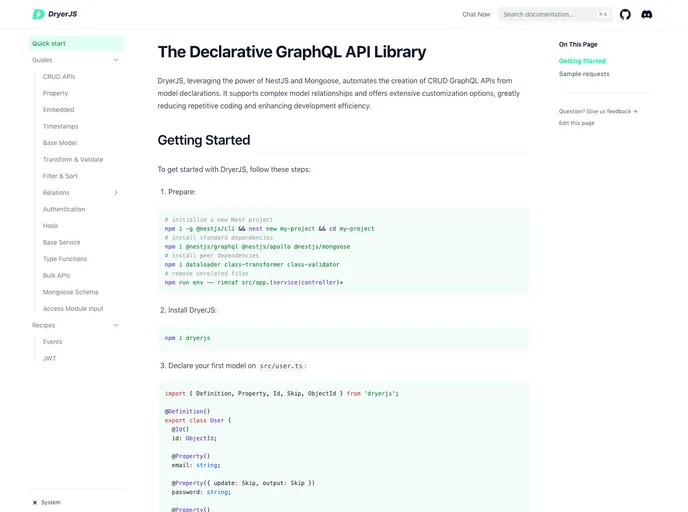Click the DryerJS brand name
This screenshot has height=512, width=688.
pyautogui.click(x=63, y=14)
